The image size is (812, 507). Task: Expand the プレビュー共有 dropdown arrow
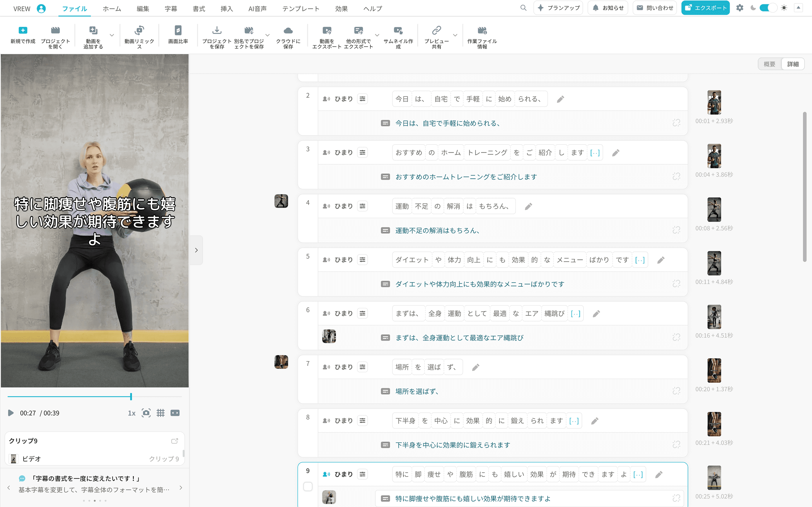pos(455,35)
